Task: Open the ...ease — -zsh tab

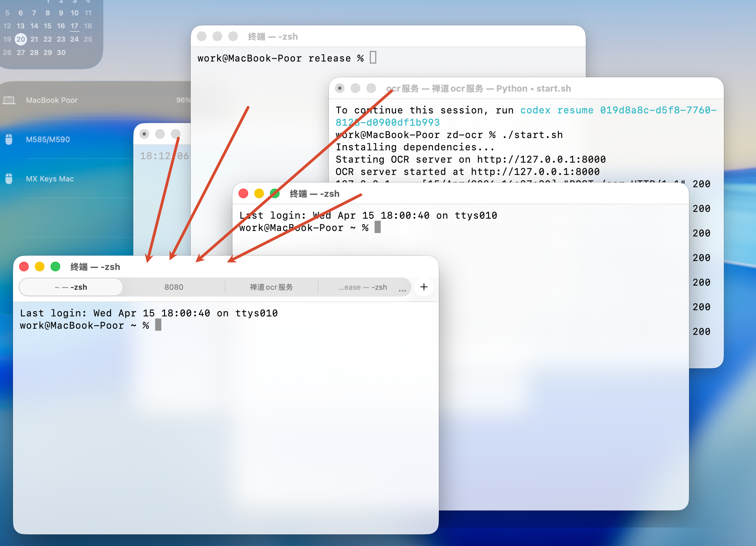Action: [362, 287]
